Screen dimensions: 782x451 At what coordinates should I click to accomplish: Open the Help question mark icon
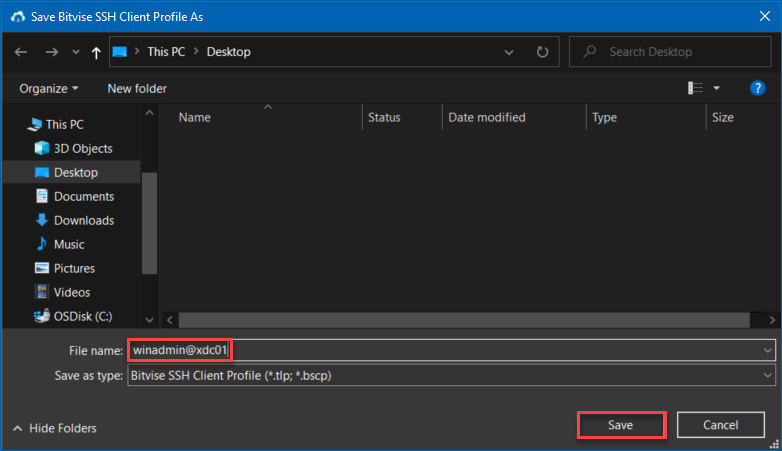pyautogui.click(x=758, y=88)
